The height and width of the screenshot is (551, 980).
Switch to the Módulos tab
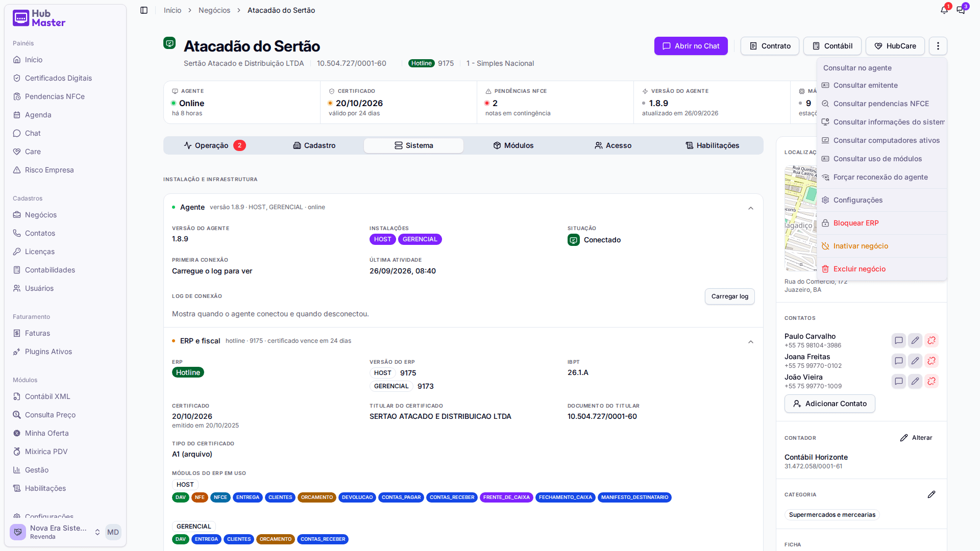(x=513, y=145)
